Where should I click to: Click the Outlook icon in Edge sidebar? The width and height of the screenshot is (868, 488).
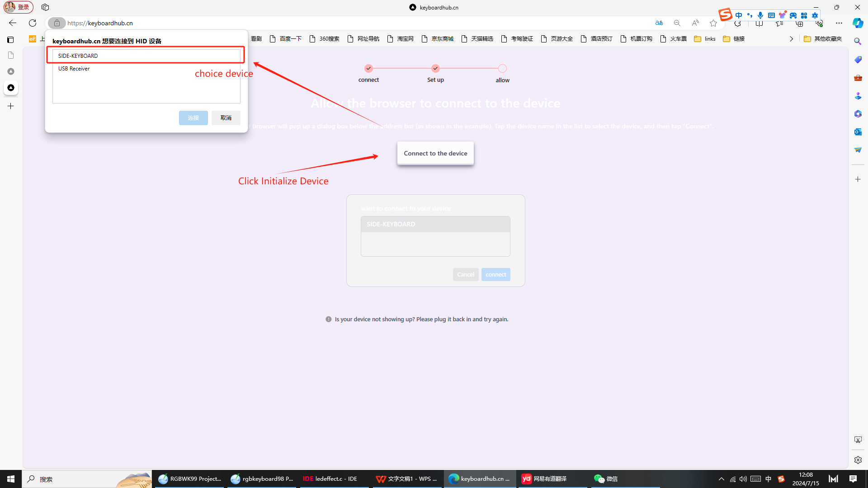[858, 132]
